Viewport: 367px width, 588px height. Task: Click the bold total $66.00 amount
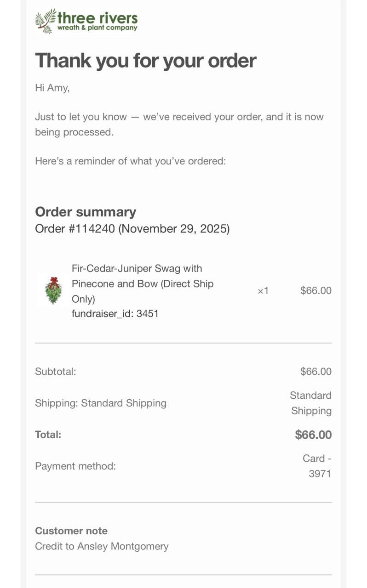(x=313, y=435)
